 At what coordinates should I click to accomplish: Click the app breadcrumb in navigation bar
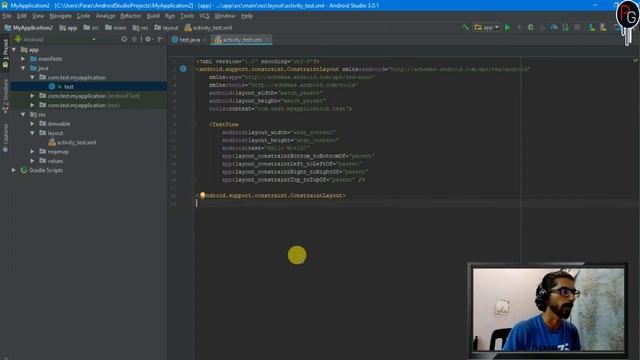pos(68,28)
